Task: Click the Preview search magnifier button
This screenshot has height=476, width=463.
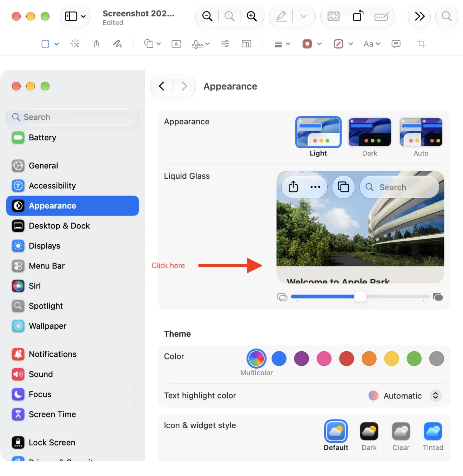Action: pos(447,16)
